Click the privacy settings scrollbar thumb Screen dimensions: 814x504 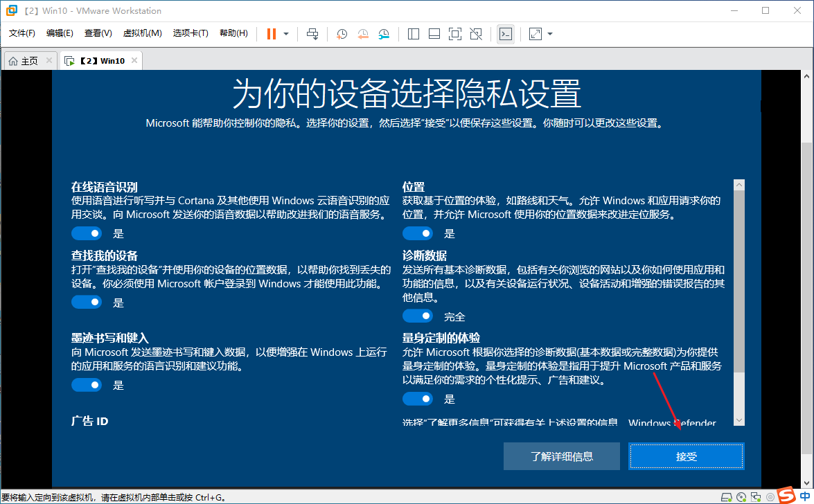click(739, 281)
